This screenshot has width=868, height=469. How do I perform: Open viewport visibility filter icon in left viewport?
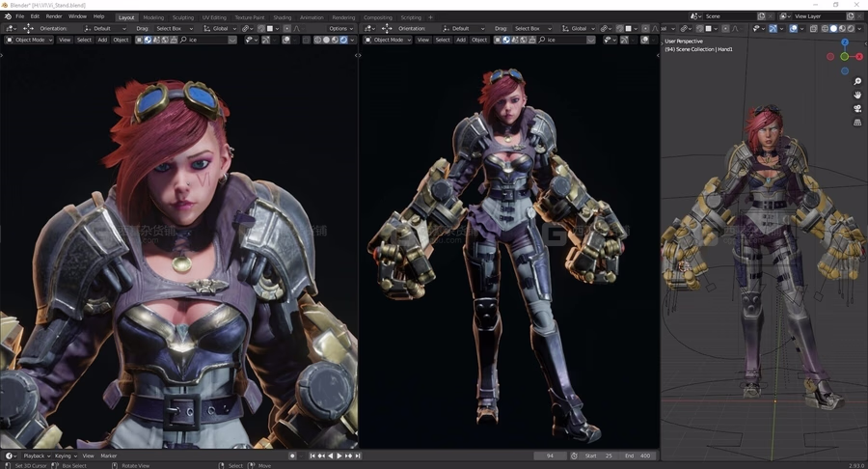coord(250,40)
